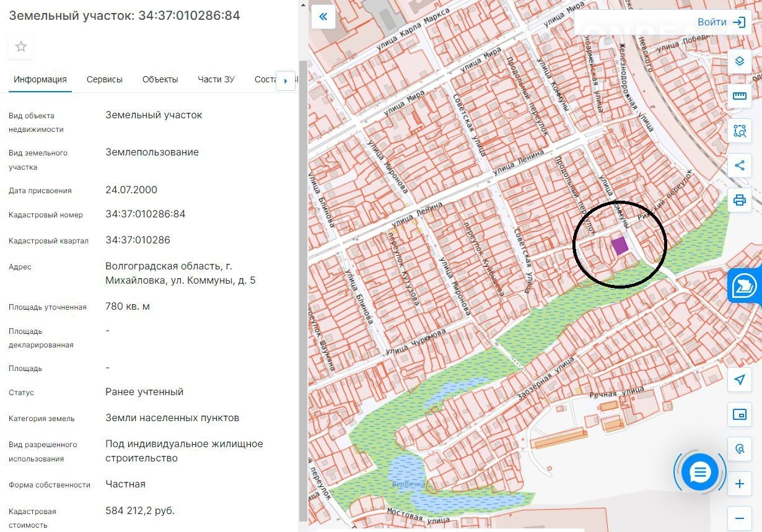
Task: Open the map layers panel
Action: [739, 61]
